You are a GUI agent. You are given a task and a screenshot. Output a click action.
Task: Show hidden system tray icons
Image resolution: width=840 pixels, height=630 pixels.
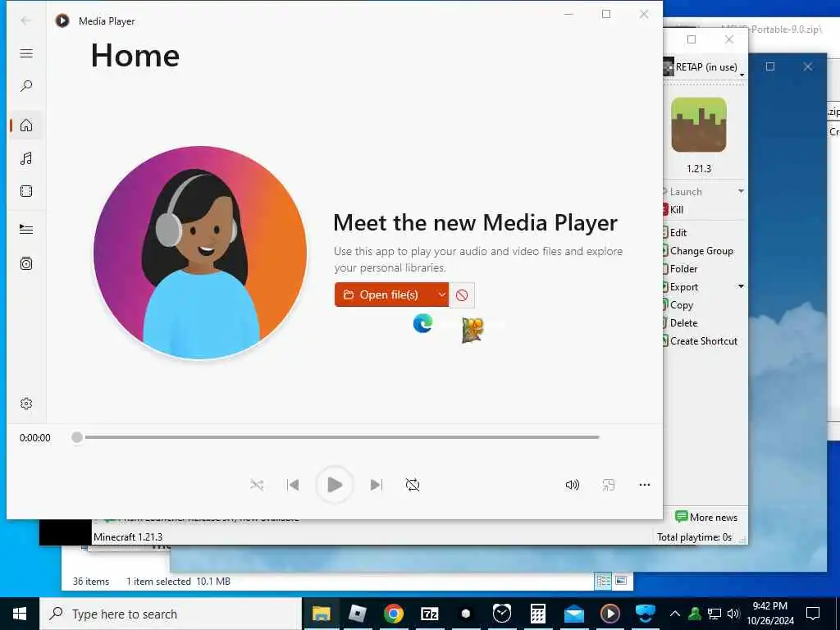click(675, 614)
